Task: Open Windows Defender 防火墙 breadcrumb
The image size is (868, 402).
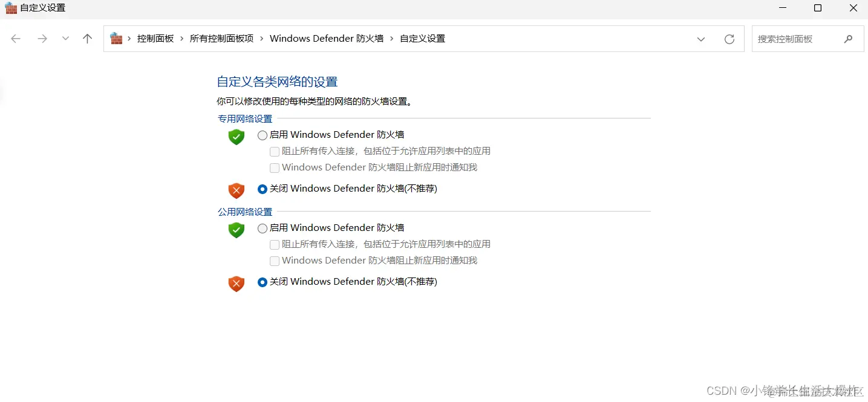Action: [327, 39]
